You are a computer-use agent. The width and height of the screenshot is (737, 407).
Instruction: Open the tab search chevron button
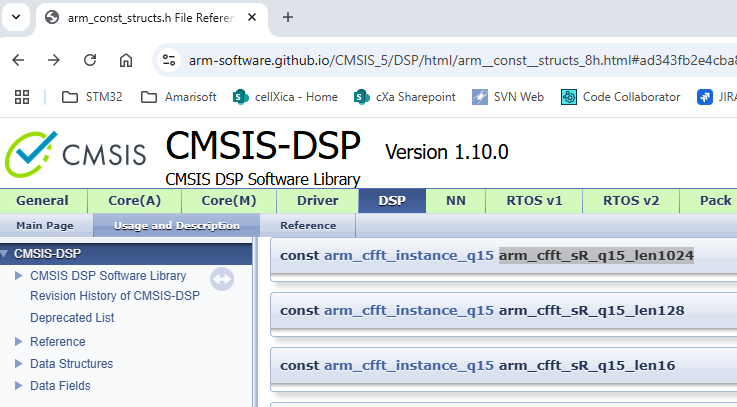[x=16, y=17]
